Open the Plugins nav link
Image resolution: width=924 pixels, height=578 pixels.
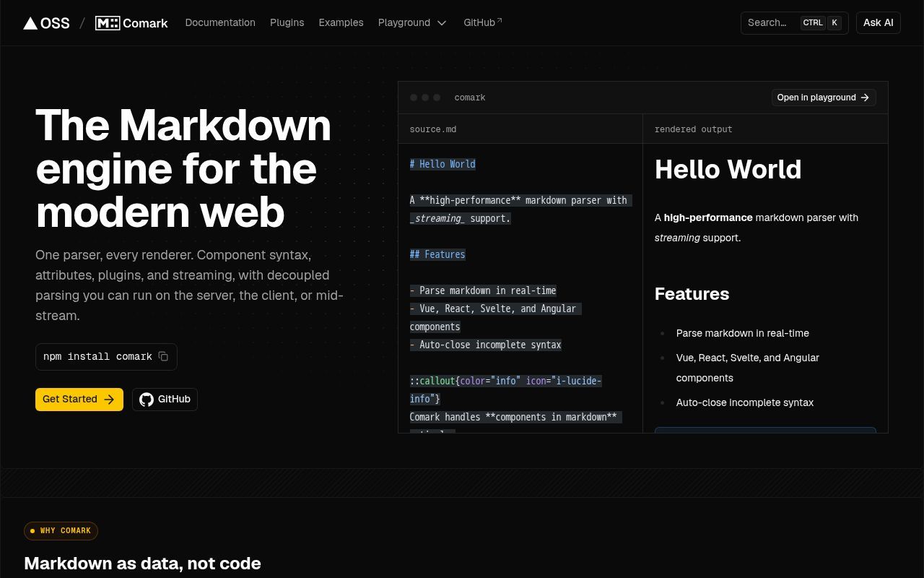click(287, 22)
